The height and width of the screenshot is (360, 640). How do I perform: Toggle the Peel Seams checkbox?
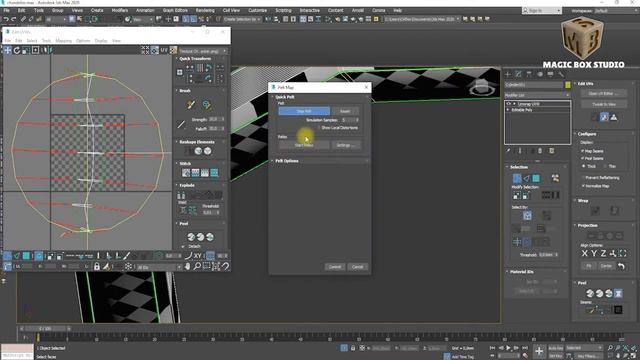(583, 158)
